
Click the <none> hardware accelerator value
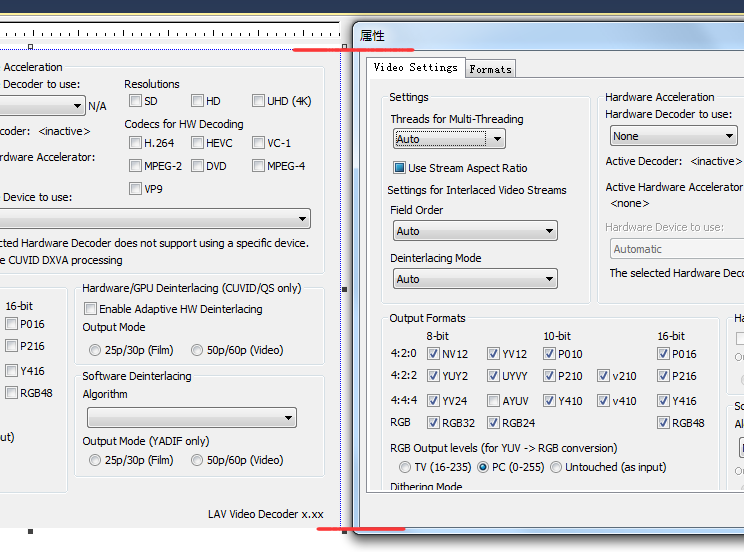(630, 203)
